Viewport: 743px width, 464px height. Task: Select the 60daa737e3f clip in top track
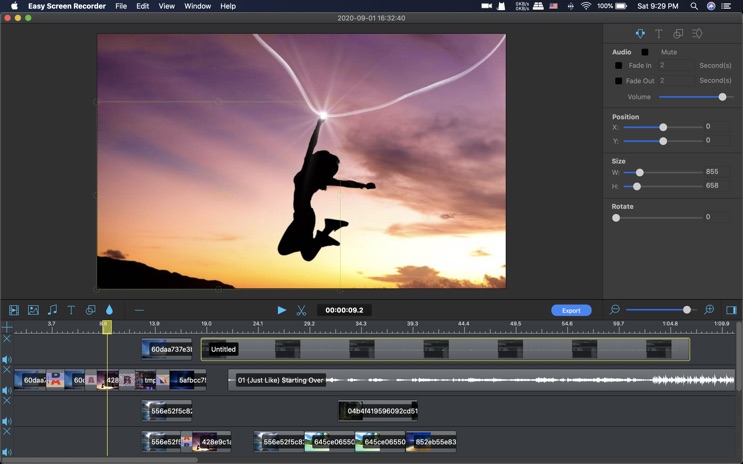pos(167,349)
